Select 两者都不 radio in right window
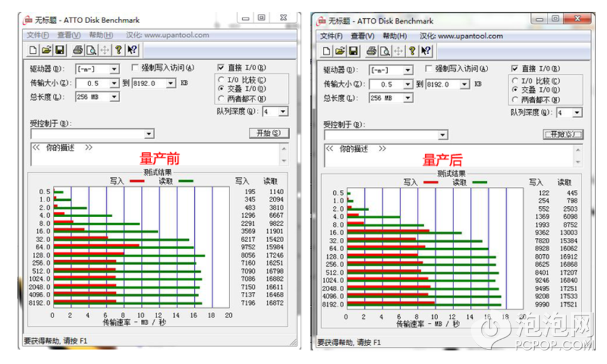Screen dimensions: 607x364 [515, 99]
